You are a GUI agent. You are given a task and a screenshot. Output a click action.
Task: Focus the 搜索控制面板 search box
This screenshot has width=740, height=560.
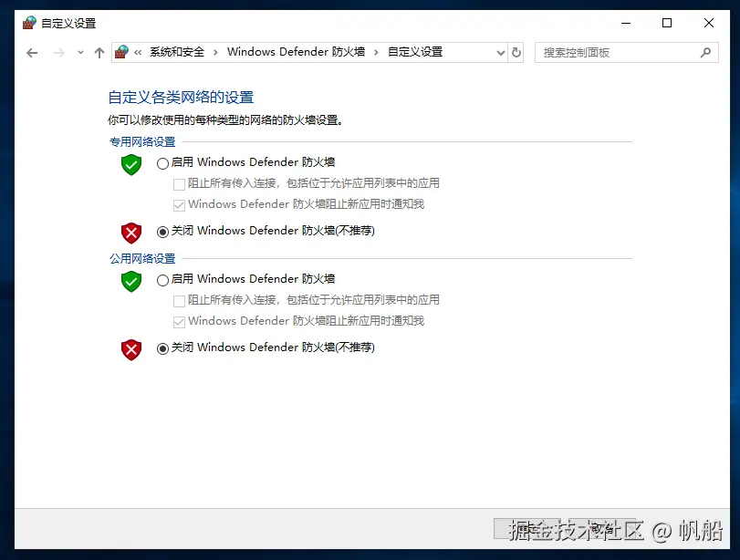click(626, 52)
